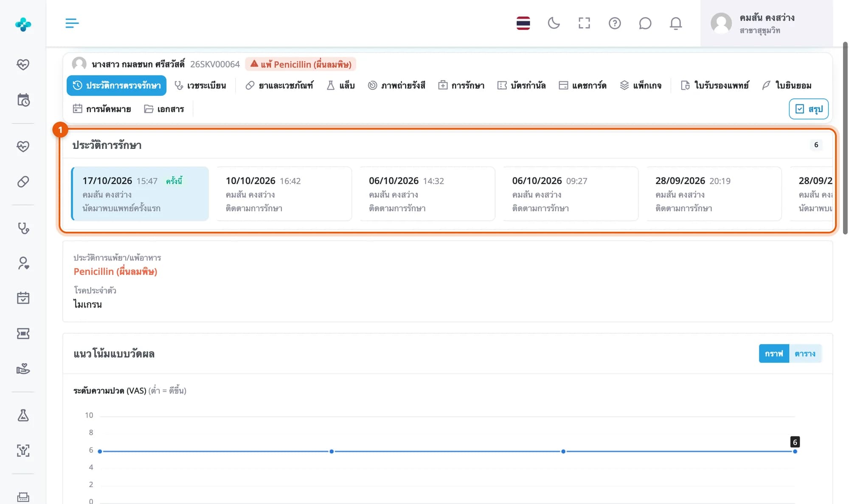This screenshot has width=849, height=504.
Task: Open the Thai flag language selector
Action: tap(523, 23)
